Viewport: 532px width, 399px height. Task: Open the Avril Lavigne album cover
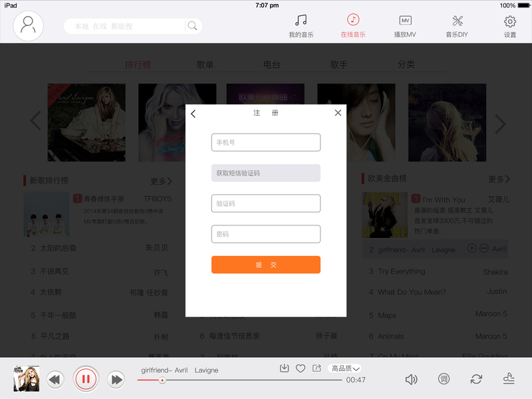click(86, 122)
